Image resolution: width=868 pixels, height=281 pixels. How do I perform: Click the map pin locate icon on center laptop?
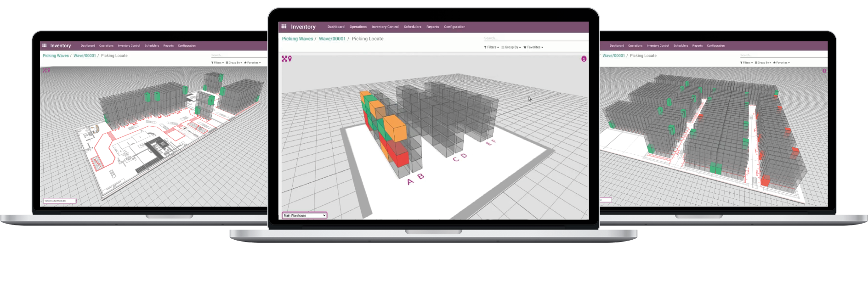tap(290, 59)
